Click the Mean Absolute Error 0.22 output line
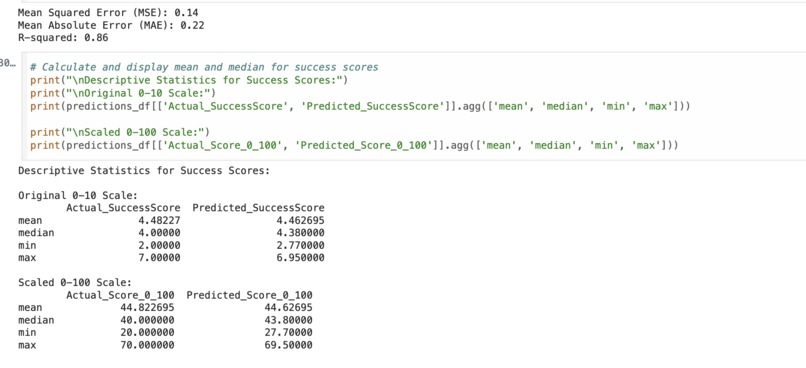The width and height of the screenshot is (806, 368). [111, 25]
